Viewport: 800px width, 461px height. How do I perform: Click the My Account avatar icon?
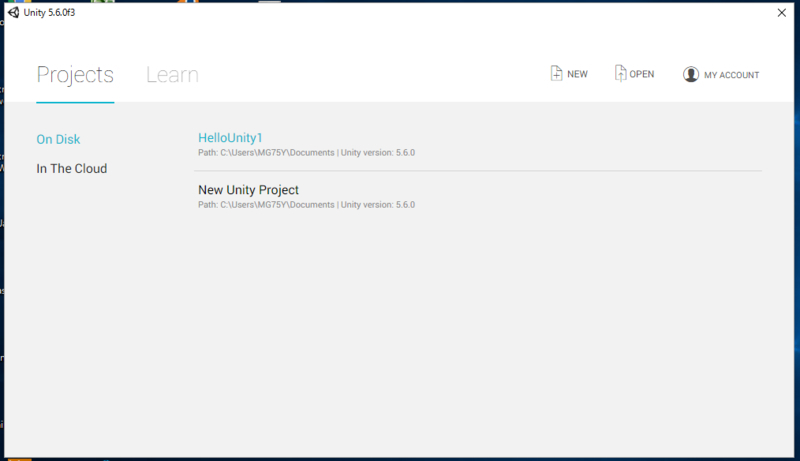click(x=691, y=74)
